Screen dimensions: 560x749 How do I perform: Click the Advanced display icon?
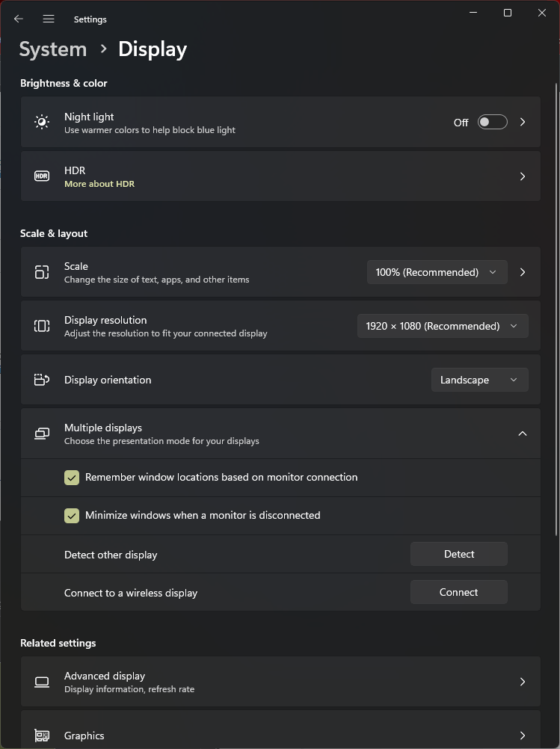pos(42,681)
